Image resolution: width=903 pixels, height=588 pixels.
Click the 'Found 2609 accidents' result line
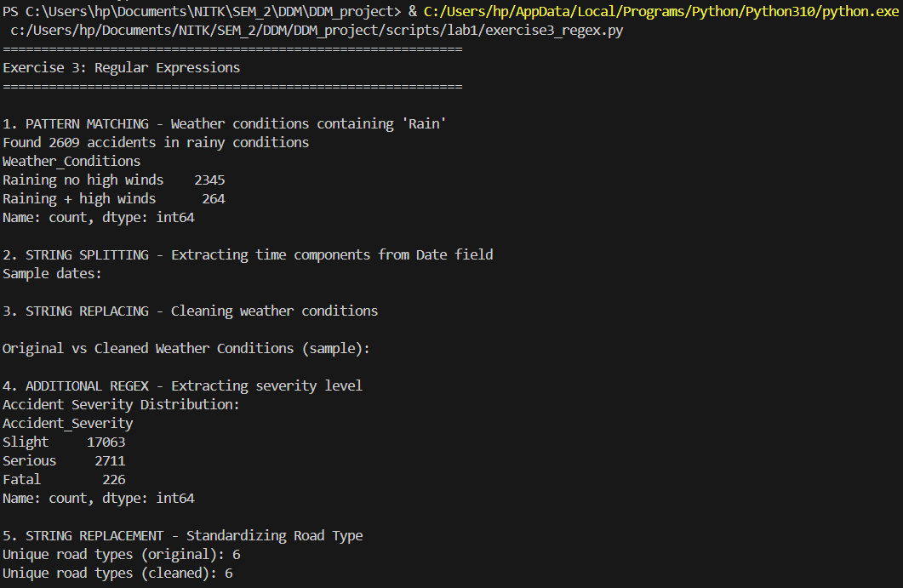156,142
